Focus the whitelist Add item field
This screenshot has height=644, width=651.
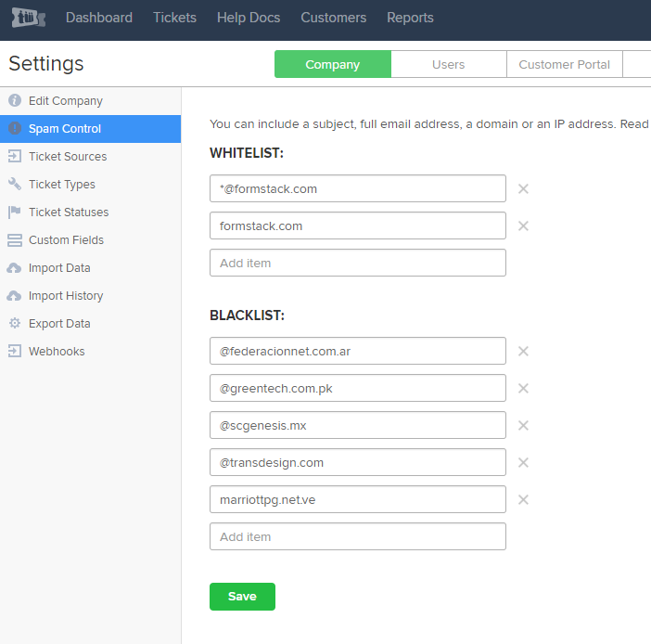357,263
